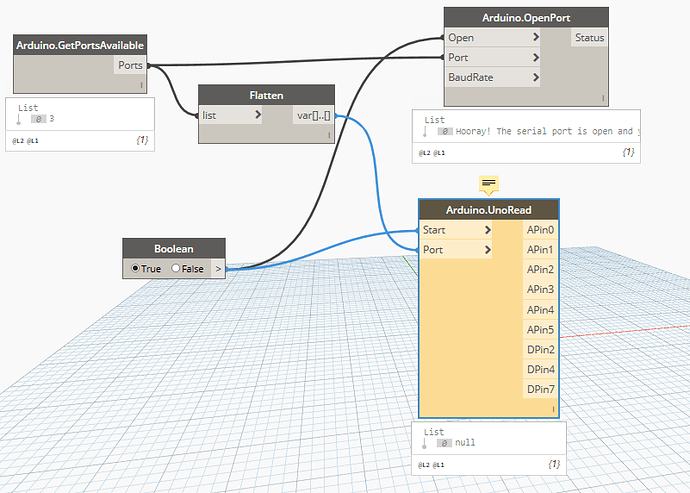Select the True radio button on Boolean node

[135, 268]
